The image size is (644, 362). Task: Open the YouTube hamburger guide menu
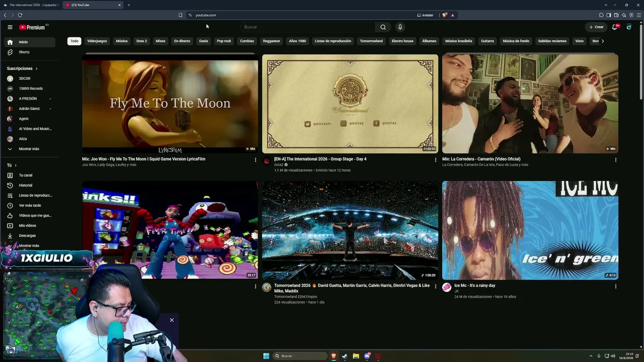click(10, 27)
